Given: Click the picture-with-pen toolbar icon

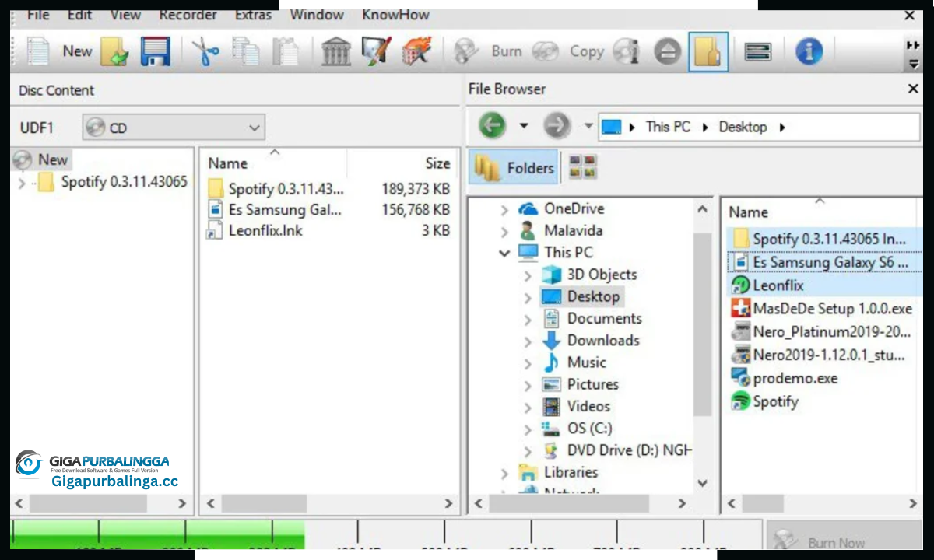Looking at the screenshot, I should tap(376, 51).
